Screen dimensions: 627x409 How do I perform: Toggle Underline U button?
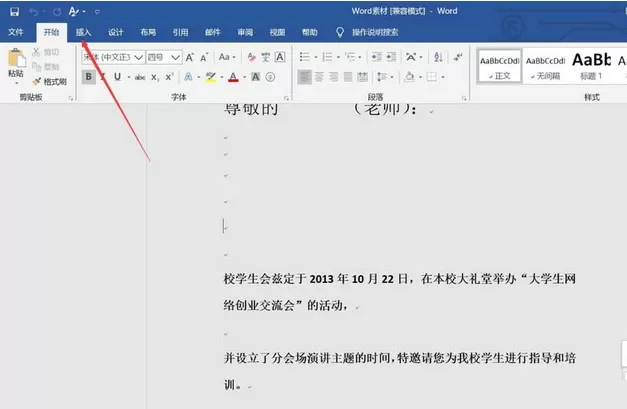click(x=117, y=77)
